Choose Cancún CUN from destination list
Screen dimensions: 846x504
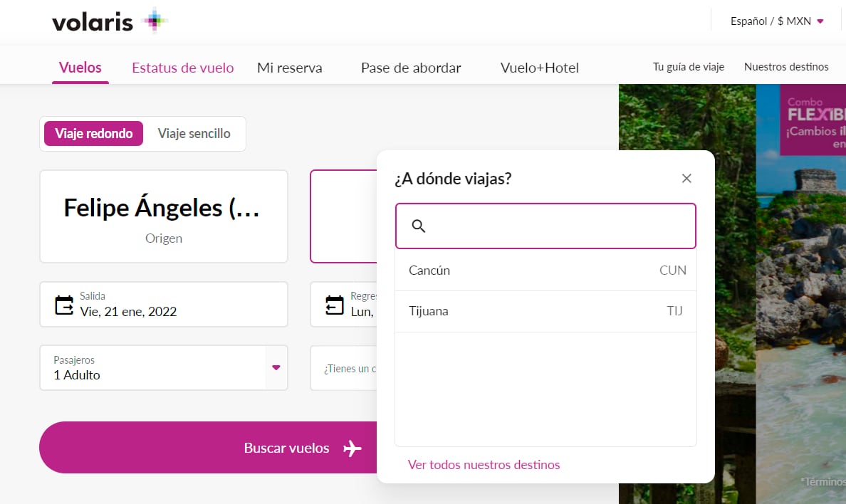[x=545, y=271]
